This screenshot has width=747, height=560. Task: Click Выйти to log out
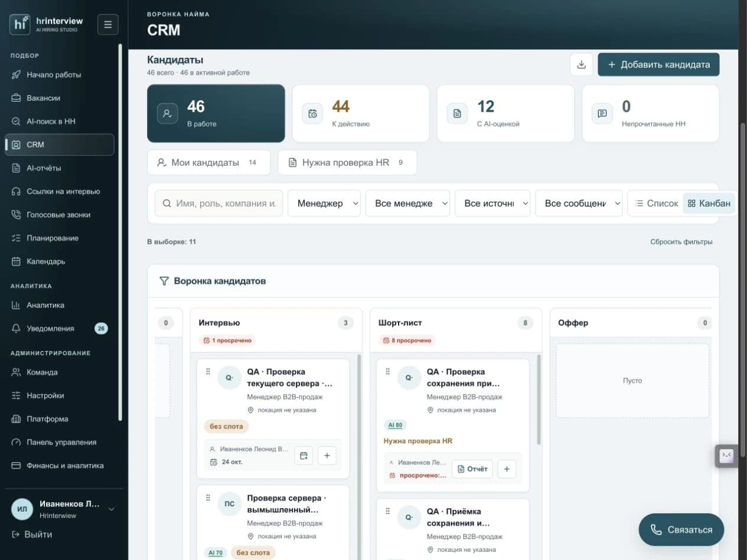point(32,535)
